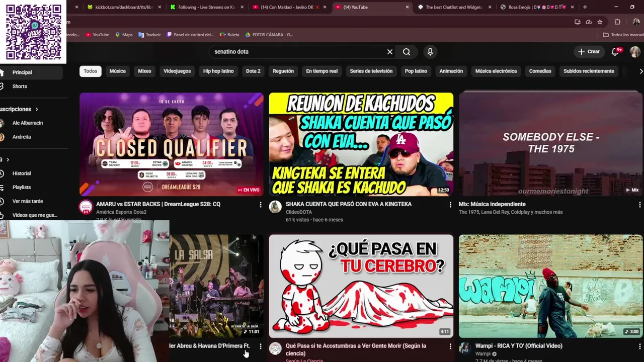The image size is (644, 362).
Task: Open Panel de control bookmark
Action: click(190, 35)
